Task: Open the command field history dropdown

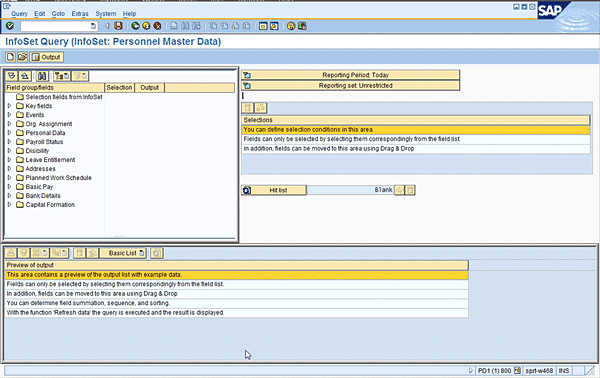Action: pyautogui.click(x=93, y=26)
